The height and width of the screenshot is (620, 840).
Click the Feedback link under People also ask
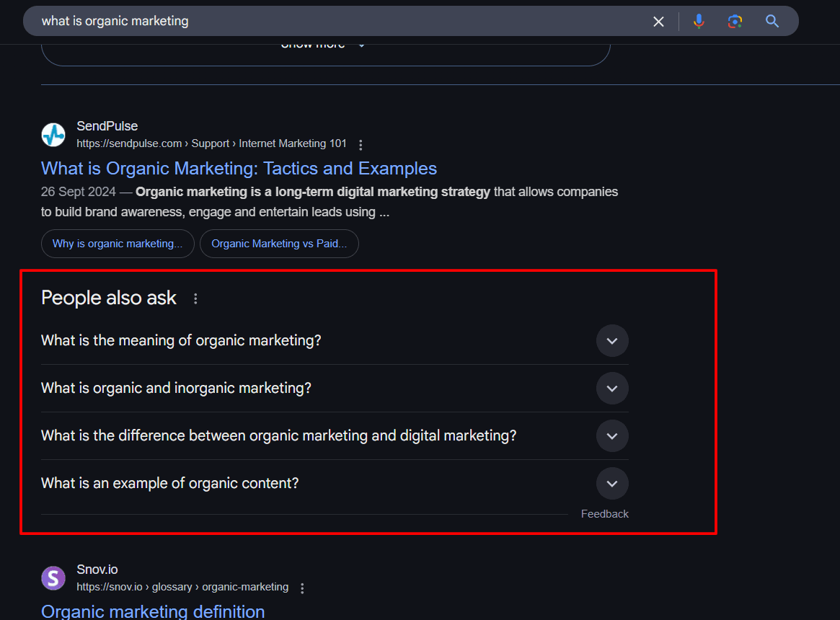605,514
